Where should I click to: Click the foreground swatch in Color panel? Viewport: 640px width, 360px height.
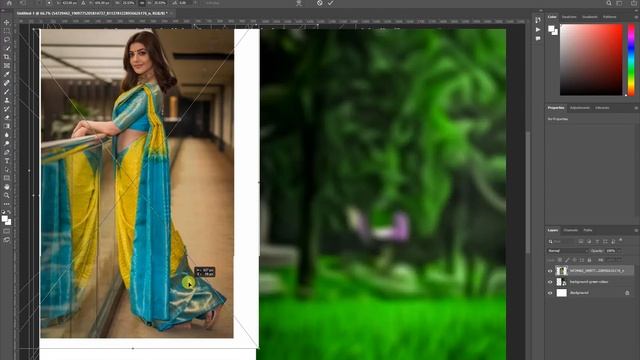tap(551, 29)
